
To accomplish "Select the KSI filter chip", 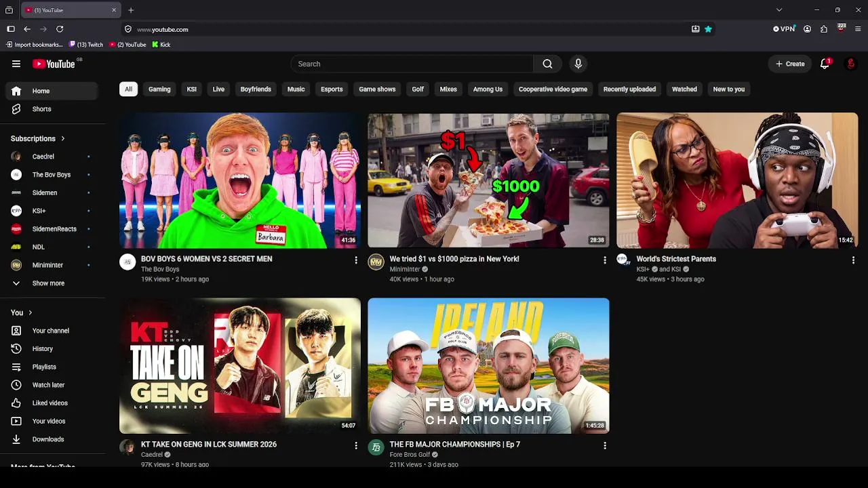I will coord(192,89).
